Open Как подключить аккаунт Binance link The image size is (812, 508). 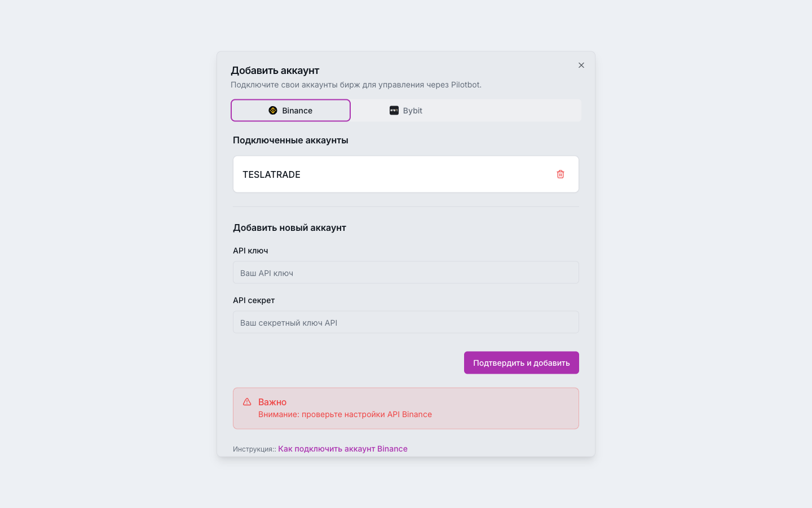[343, 449]
